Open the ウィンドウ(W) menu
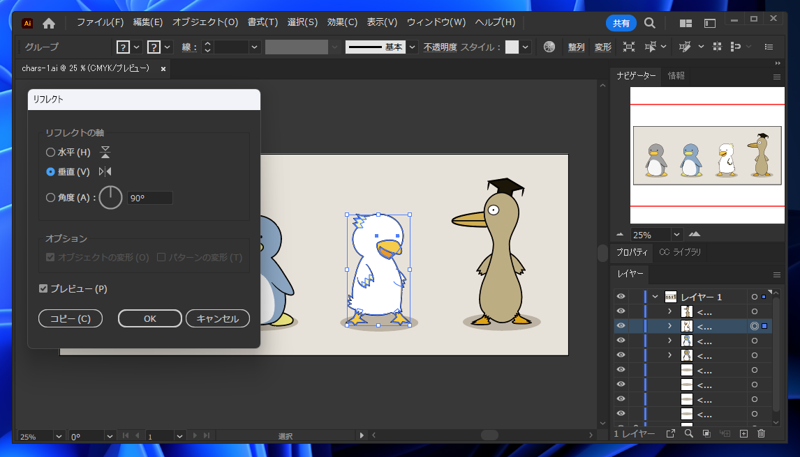Image resolution: width=800 pixels, height=457 pixels. [436, 22]
